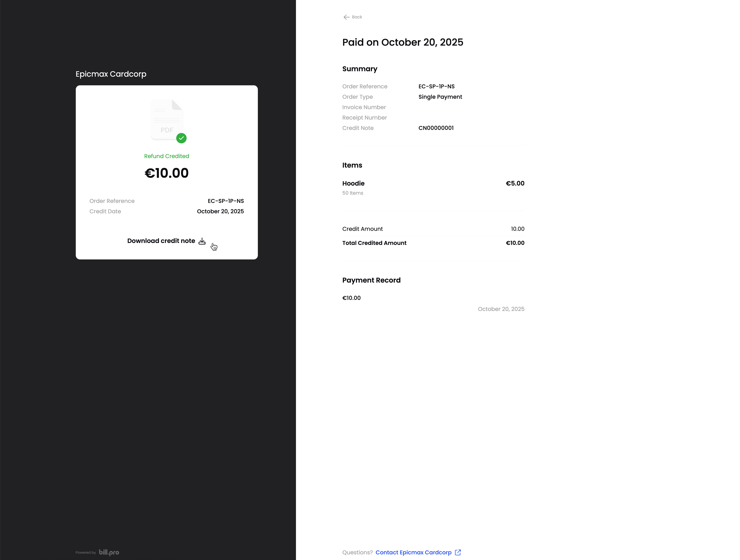The width and height of the screenshot is (740, 560).
Task: Click the Credit Date value October 20, 2025
Action: coord(220,211)
